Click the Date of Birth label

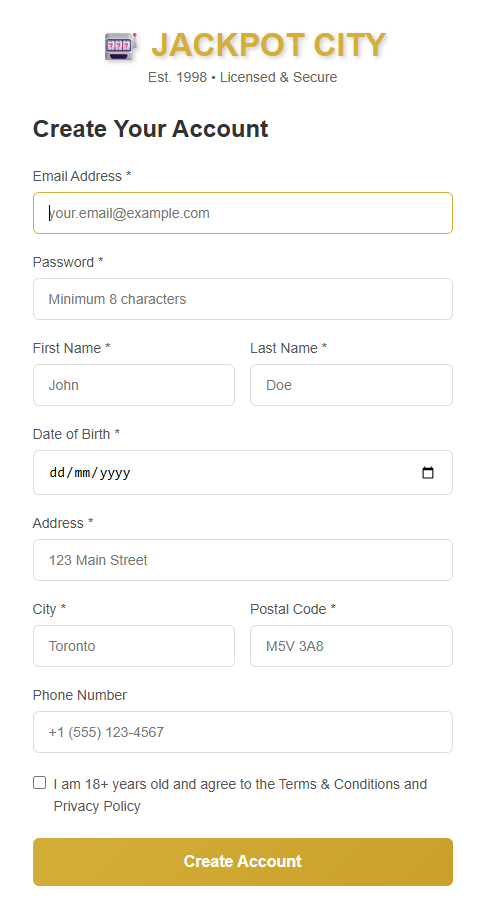coord(76,435)
